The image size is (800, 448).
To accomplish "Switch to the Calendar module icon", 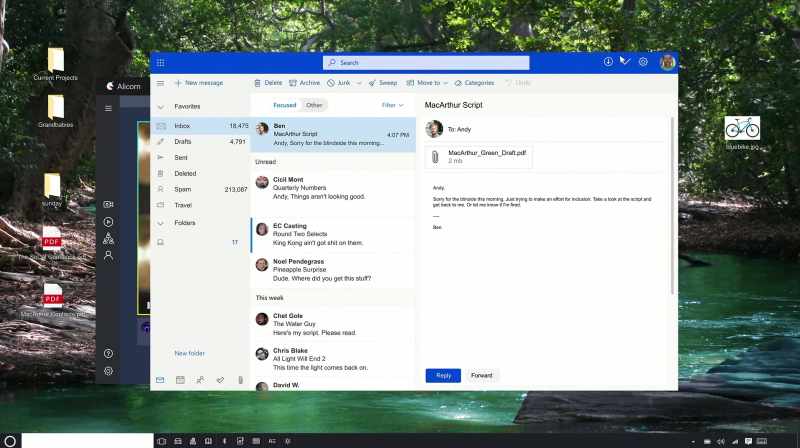I will point(180,380).
